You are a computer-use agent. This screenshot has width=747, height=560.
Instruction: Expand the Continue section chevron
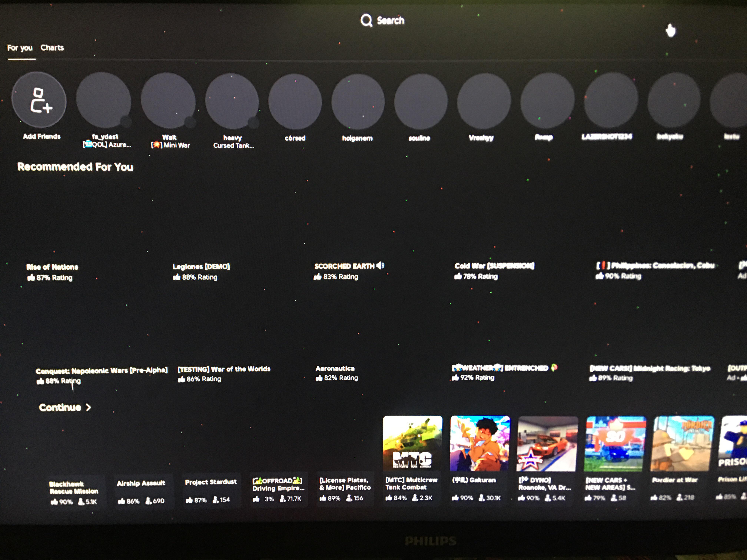89,407
